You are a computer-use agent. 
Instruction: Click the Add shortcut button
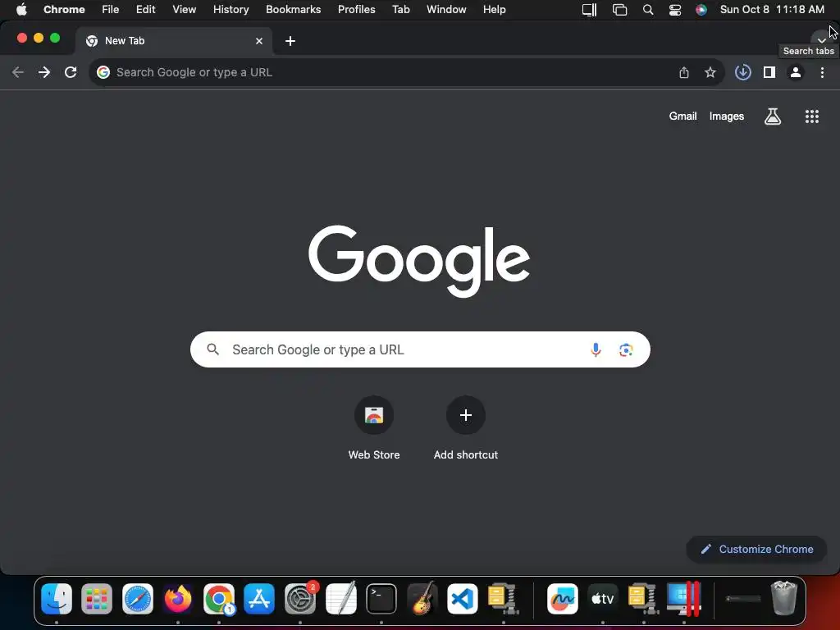pyautogui.click(x=466, y=428)
